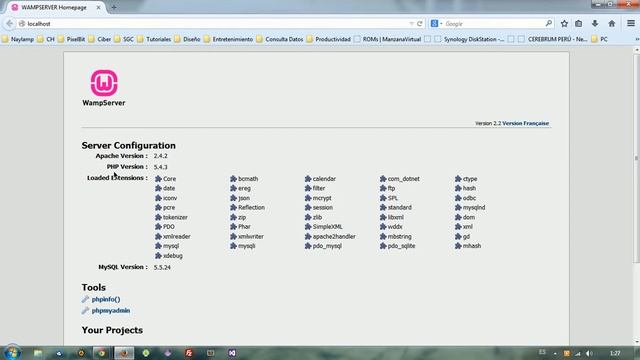This screenshot has width=640, height=360.
Task: Click the PHP version value 5.4.3
Action: [x=160, y=167]
